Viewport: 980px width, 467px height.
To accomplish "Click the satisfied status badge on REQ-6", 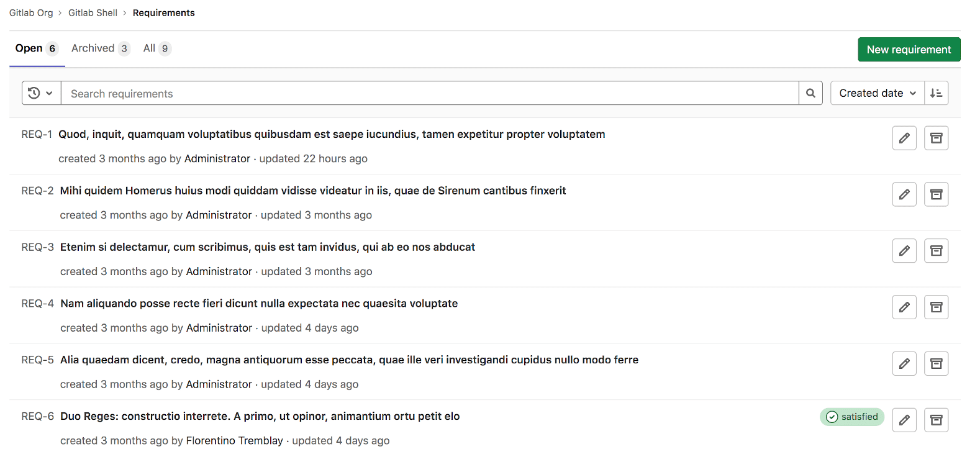I will click(851, 417).
